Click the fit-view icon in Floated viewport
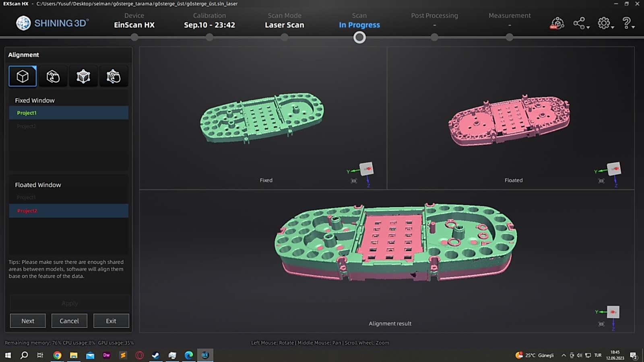 (x=601, y=181)
